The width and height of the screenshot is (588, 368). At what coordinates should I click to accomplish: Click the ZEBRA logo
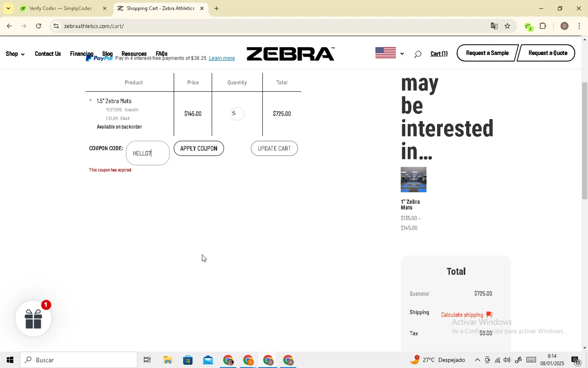coord(290,54)
